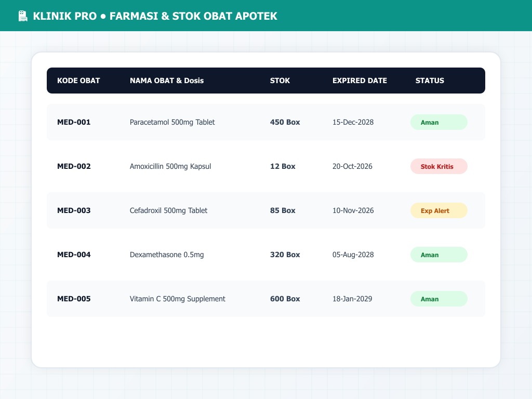Click Vitamin C 500mg Supplement name
The width and height of the screenshot is (532, 399).
[x=178, y=299]
